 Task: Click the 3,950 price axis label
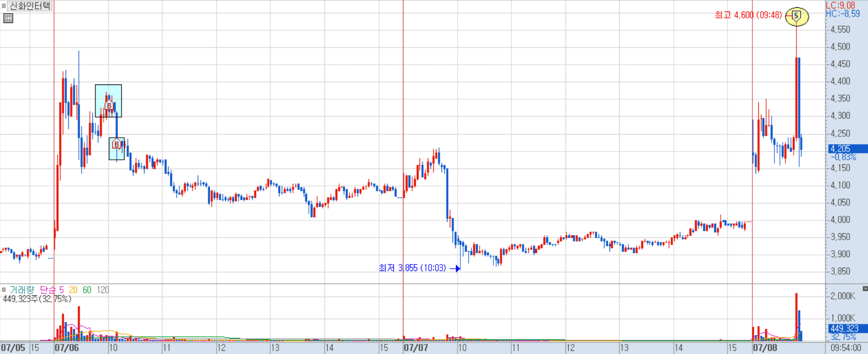[840, 237]
